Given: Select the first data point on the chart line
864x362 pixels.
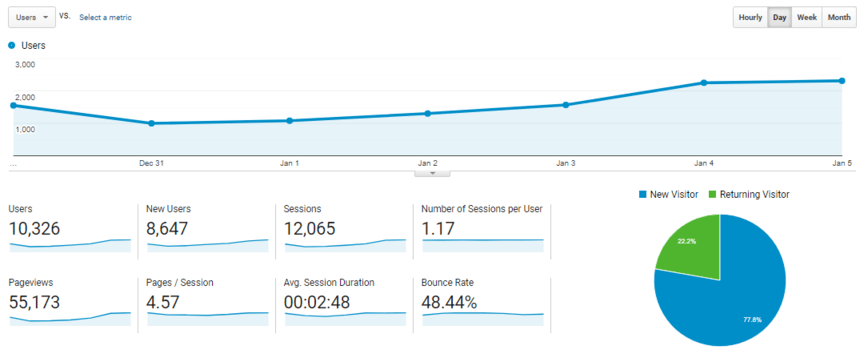Looking at the screenshot, I should (x=13, y=105).
